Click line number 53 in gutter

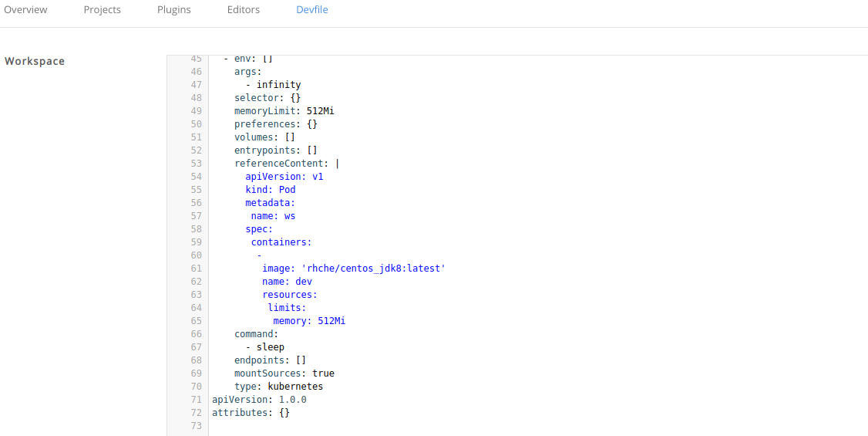(195, 164)
